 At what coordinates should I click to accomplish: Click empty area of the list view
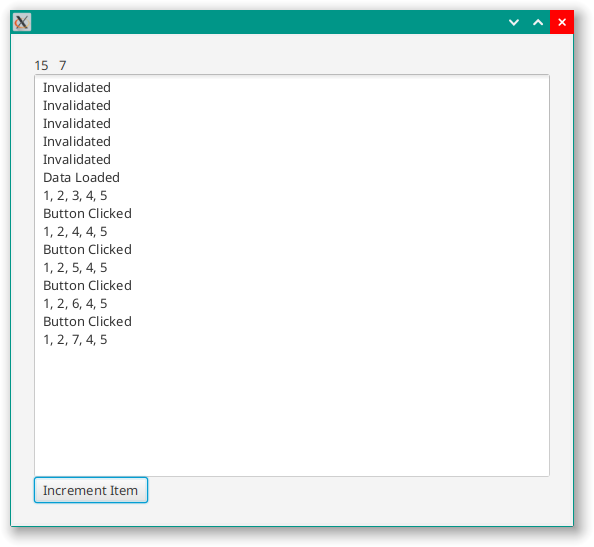[x=292, y=411]
